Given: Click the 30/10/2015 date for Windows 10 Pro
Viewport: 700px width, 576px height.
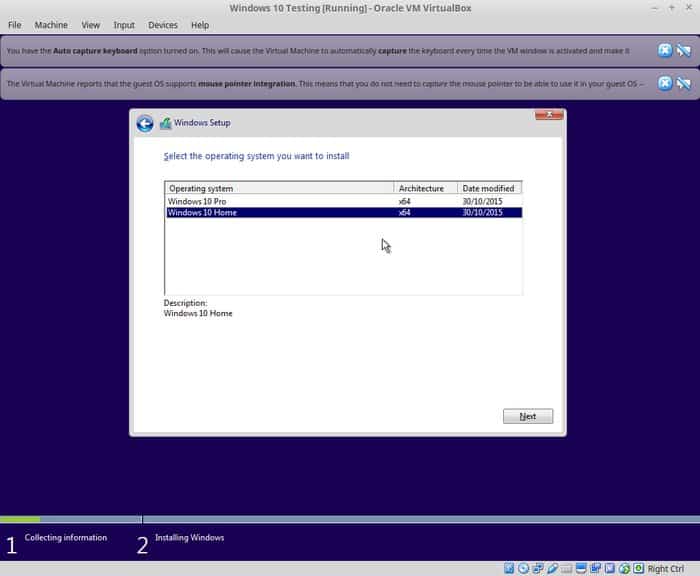Looking at the screenshot, I should click(483, 201).
